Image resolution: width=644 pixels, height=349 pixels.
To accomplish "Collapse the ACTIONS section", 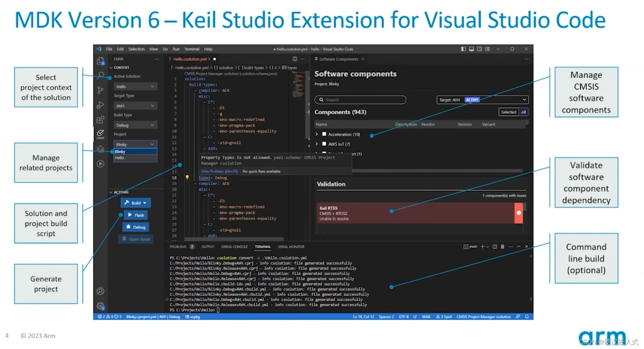I will 119,192.
